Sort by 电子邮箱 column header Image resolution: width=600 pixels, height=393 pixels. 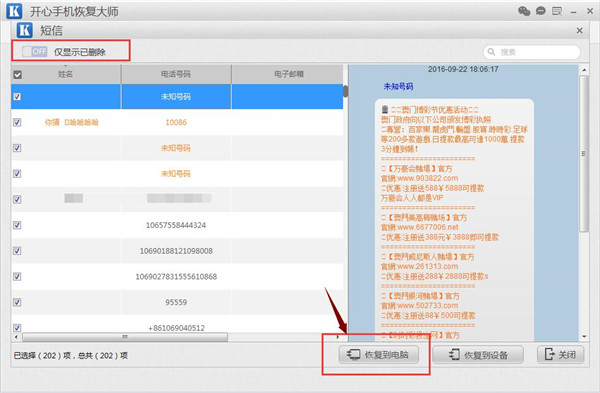[x=289, y=74]
